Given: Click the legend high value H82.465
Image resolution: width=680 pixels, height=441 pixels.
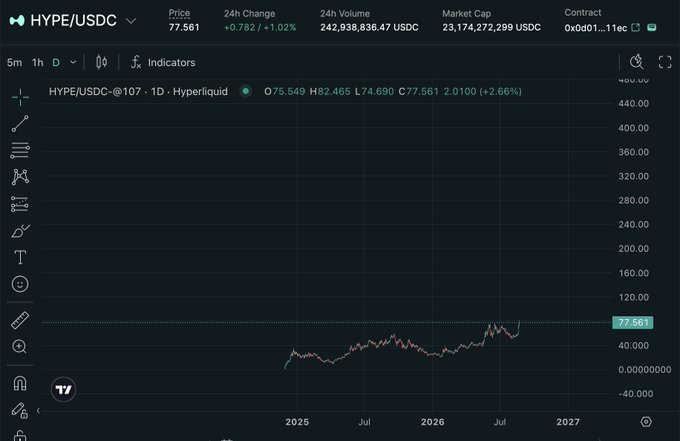Looking at the screenshot, I should 330,91.
